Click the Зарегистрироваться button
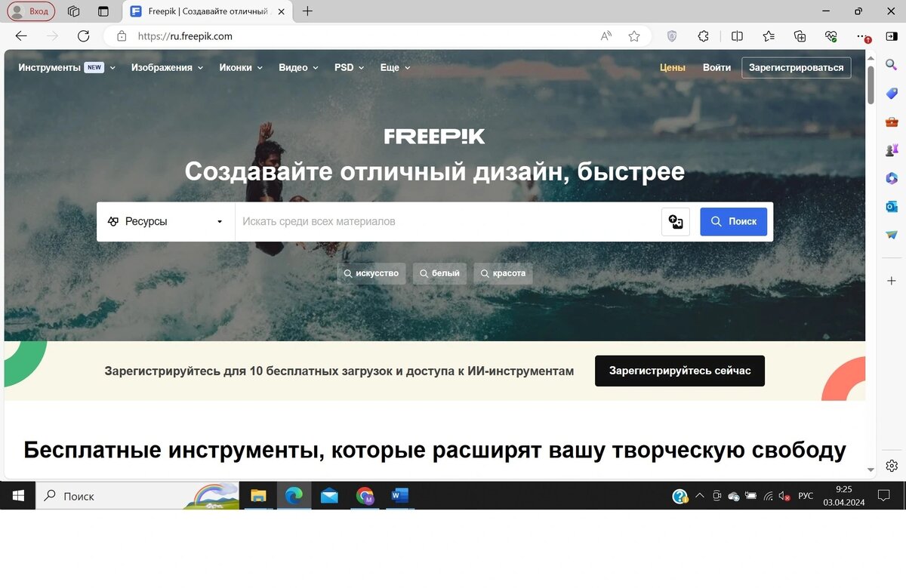 (x=796, y=67)
